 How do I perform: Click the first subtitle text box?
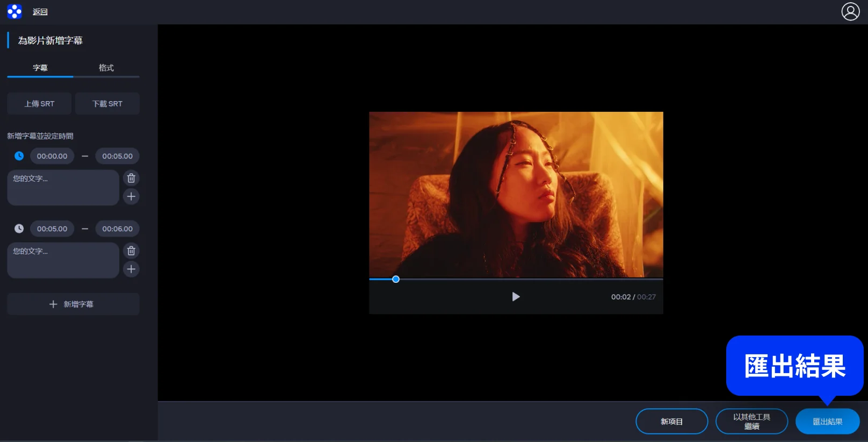[63, 188]
